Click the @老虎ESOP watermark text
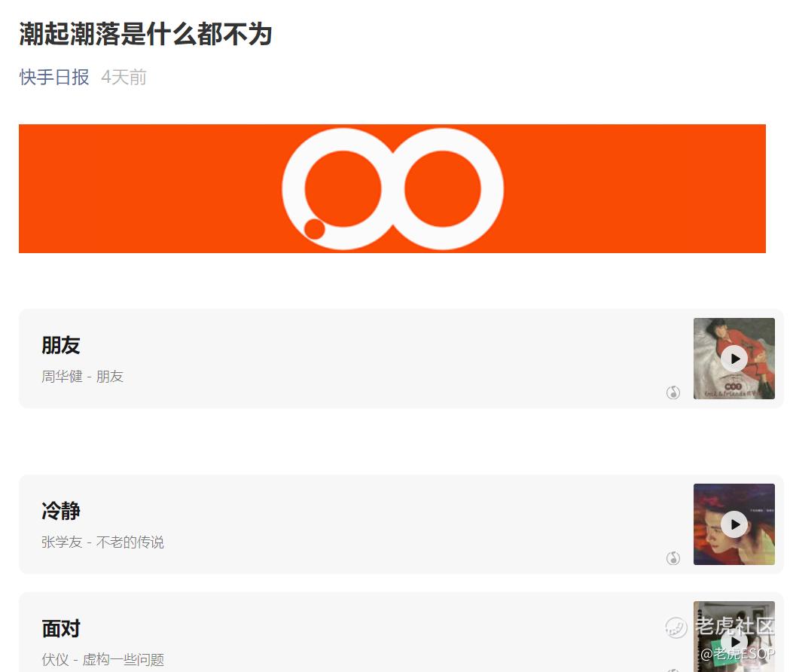Screen dimensions: 790x672 pos(737,654)
